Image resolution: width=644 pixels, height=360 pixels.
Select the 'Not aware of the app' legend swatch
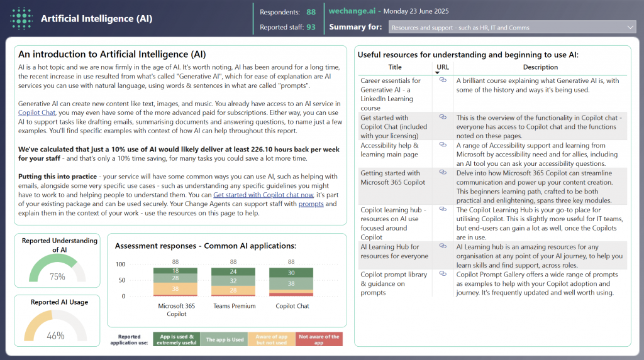point(319,340)
